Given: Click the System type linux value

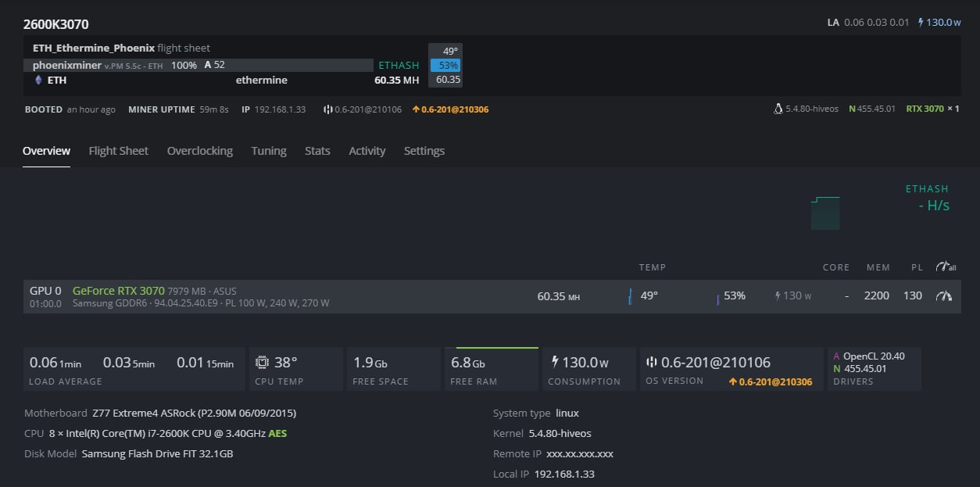Looking at the screenshot, I should click(x=567, y=413).
